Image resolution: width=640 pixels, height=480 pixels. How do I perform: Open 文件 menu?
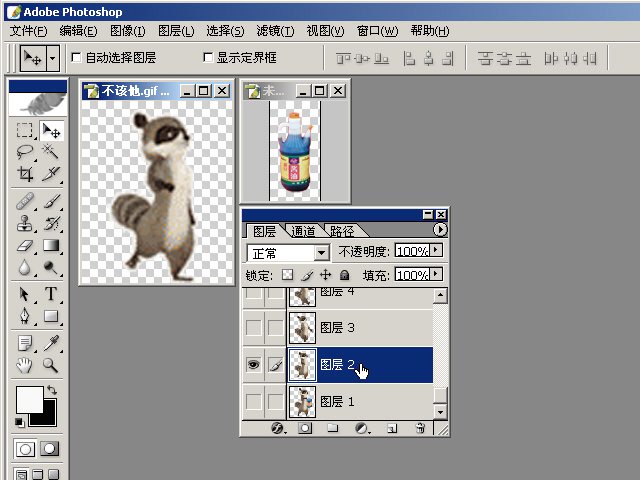click(28, 31)
